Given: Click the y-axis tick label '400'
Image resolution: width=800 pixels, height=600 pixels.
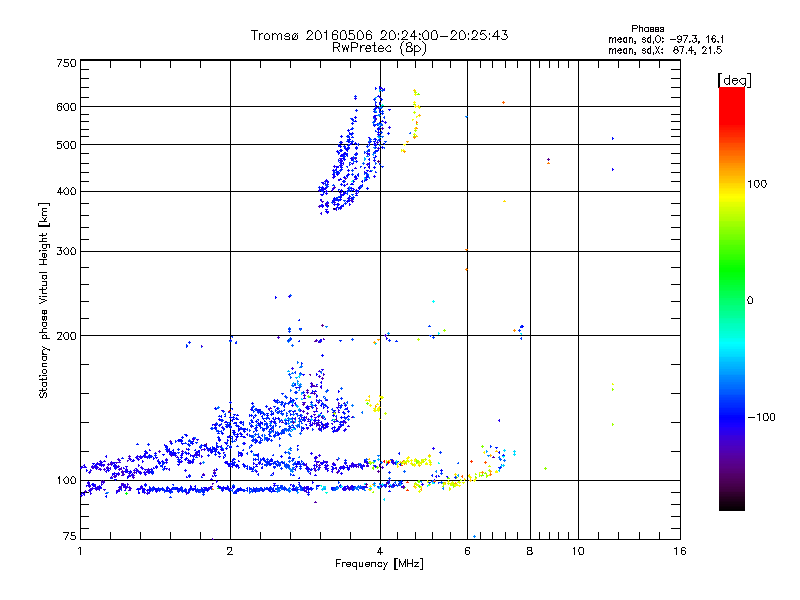Looking at the screenshot, I should (x=66, y=192).
